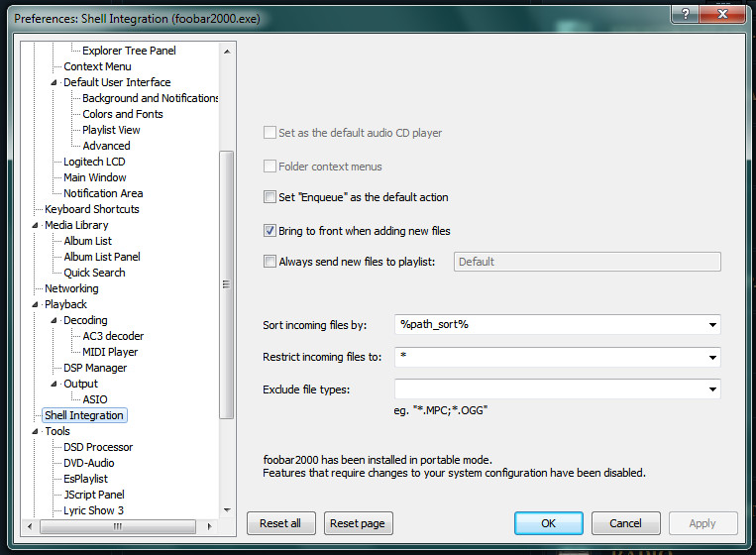This screenshot has height=555, width=756.
Task: Open Playlist View settings
Action: pyautogui.click(x=111, y=130)
